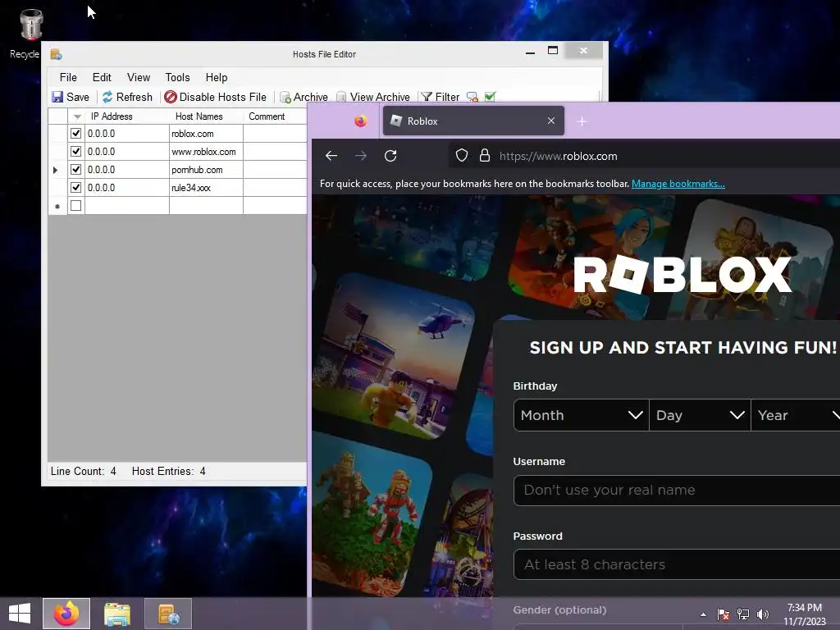Click Firefox in the taskbar
The height and width of the screenshot is (630, 840).
tap(66, 614)
